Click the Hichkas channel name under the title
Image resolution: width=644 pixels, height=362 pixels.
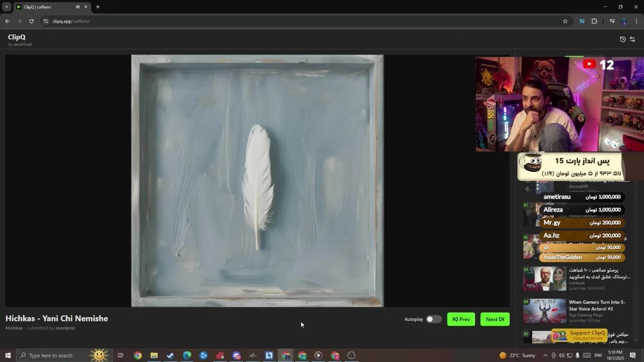click(x=14, y=328)
